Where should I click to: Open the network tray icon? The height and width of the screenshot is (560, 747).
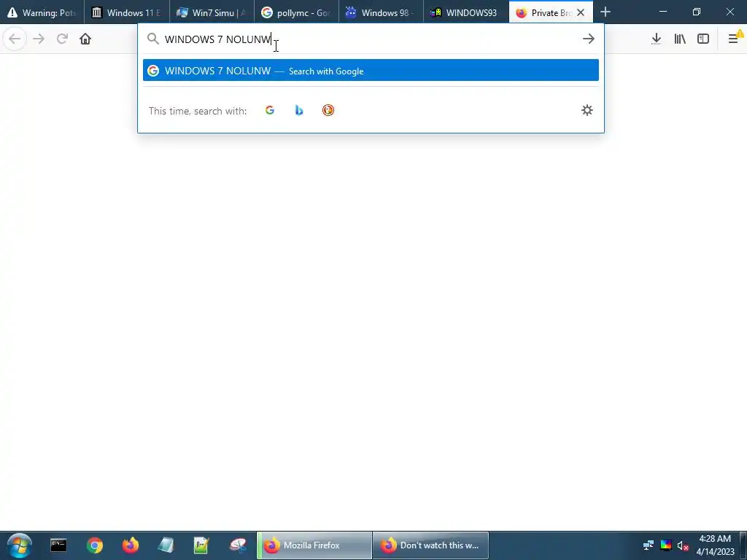[648, 545]
